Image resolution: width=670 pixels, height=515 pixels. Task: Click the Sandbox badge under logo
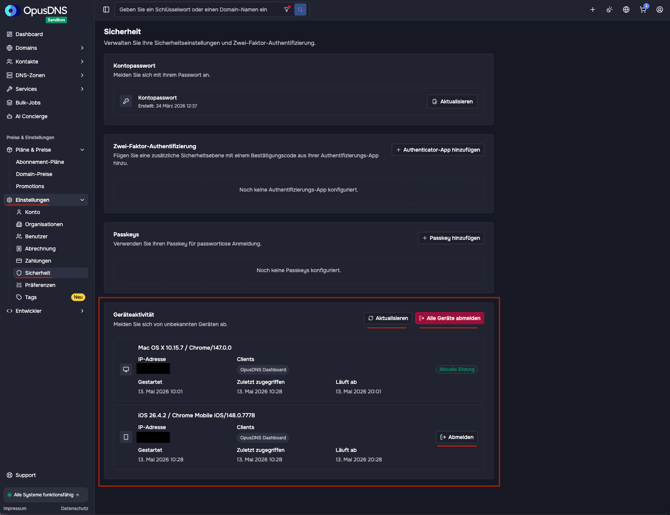[56, 20]
